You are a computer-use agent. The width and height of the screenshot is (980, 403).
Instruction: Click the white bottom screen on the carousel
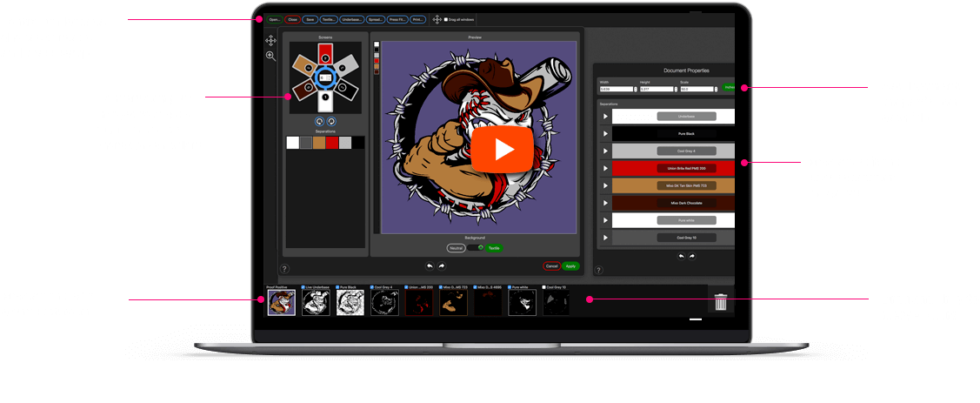[325, 101]
